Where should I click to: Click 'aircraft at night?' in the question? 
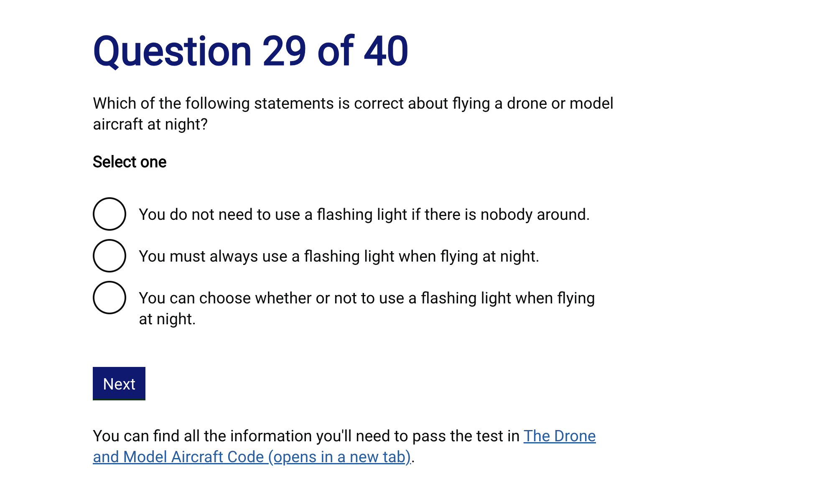tap(150, 124)
